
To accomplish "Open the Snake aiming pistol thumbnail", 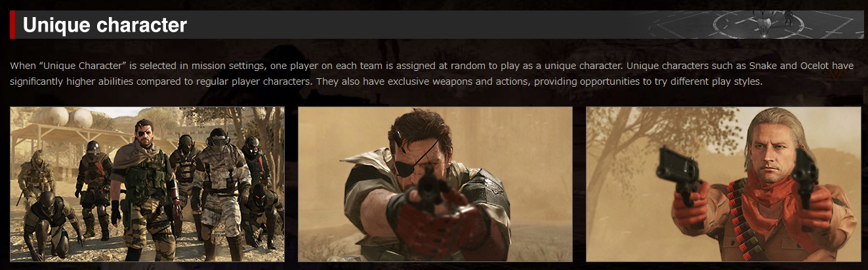I will coord(435,184).
